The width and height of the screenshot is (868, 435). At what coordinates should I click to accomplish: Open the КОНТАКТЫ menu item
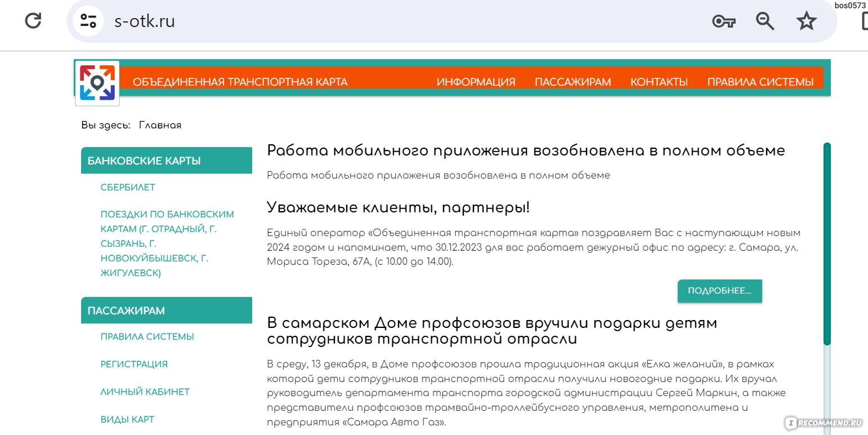click(659, 82)
